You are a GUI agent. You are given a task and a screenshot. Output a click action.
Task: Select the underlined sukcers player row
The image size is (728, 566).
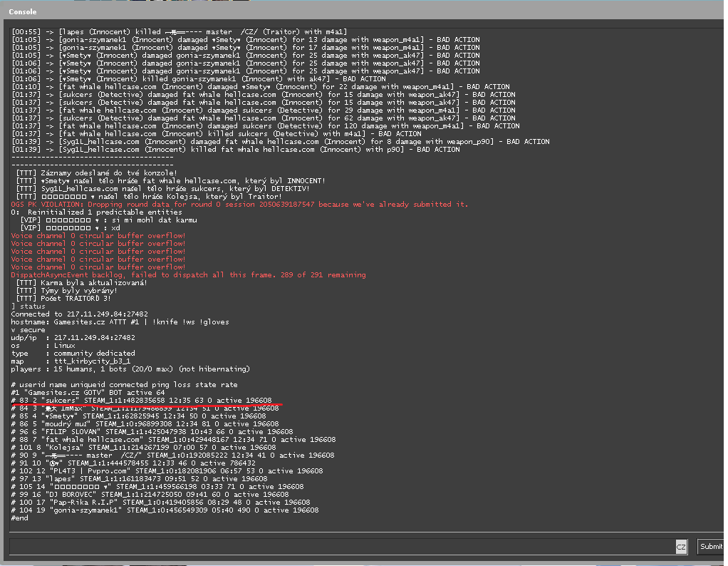click(142, 400)
